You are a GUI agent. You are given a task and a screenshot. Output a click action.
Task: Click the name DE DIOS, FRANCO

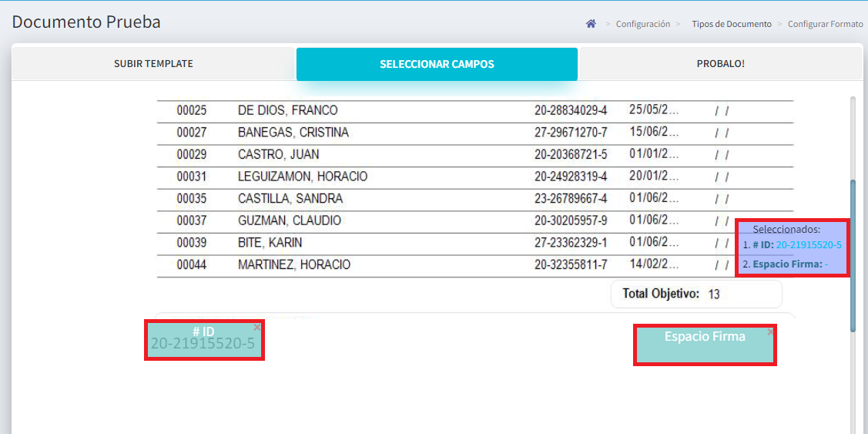point(287,110)
